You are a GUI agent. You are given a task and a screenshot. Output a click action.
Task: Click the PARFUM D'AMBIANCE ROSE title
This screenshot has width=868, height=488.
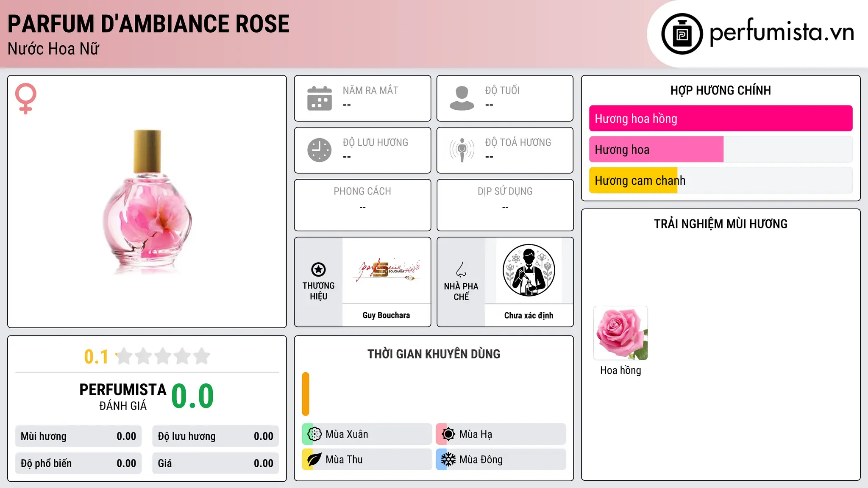[148, 24]
